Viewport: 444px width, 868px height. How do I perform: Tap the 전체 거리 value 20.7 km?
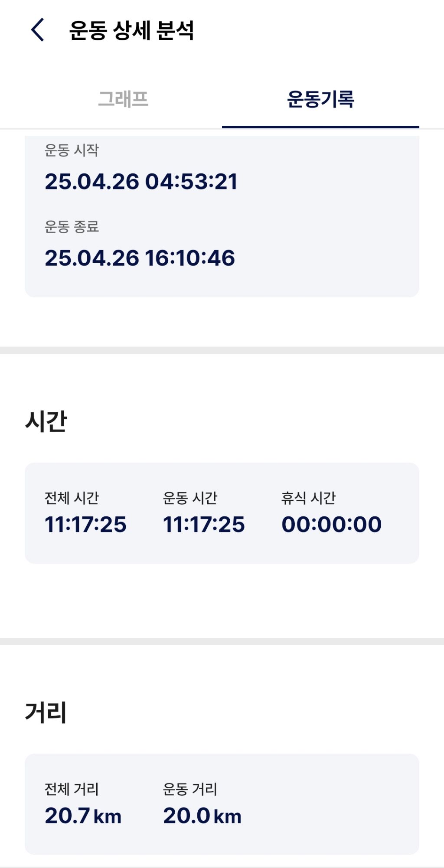point(83,816)
